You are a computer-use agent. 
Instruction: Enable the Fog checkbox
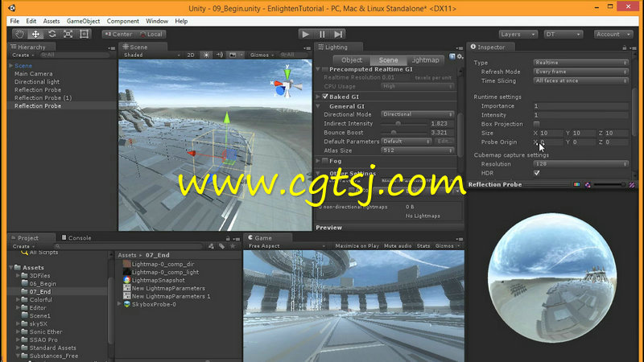(325, 161)
